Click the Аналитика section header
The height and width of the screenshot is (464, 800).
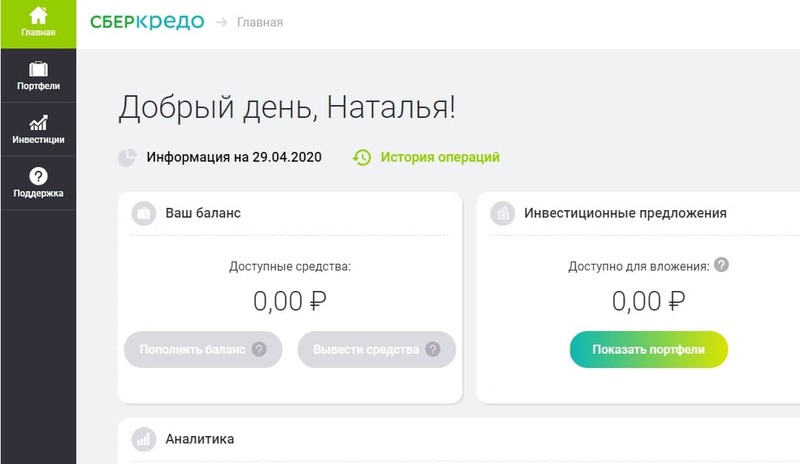[x=199, y=438]
